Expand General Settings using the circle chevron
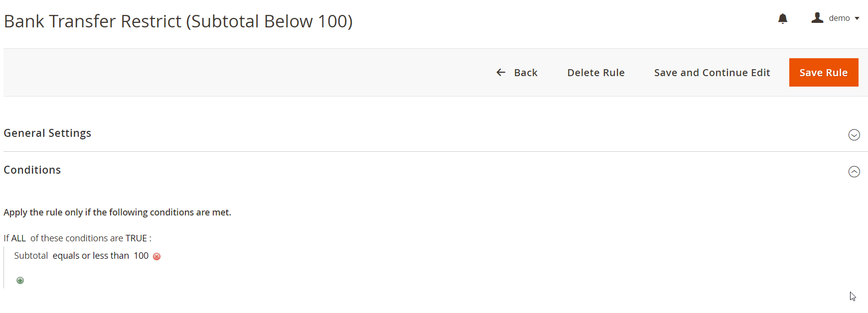The height and width of the screenshot is (313, 868). point(854,135)
